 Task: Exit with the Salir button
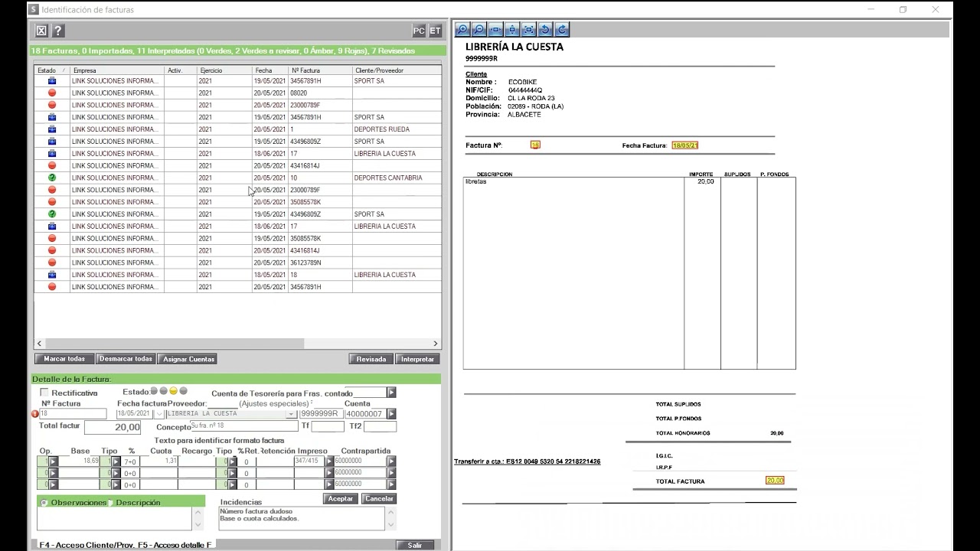(415, 546)
